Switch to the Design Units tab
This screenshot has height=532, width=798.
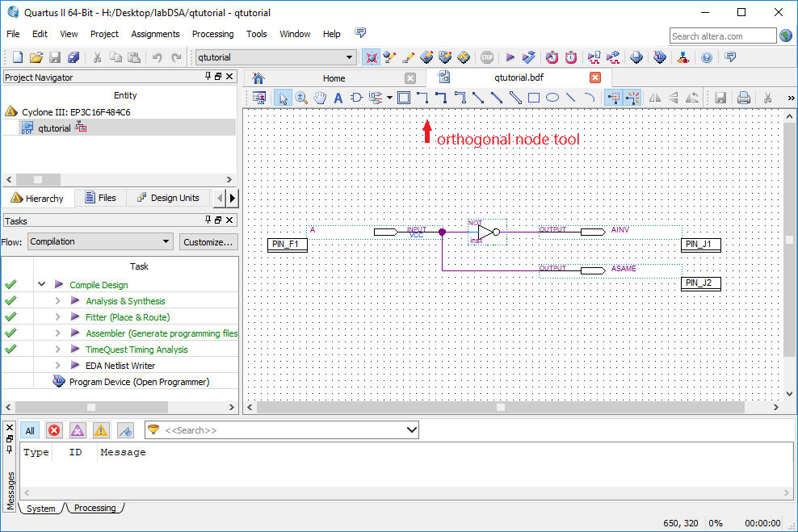[169, 198]
